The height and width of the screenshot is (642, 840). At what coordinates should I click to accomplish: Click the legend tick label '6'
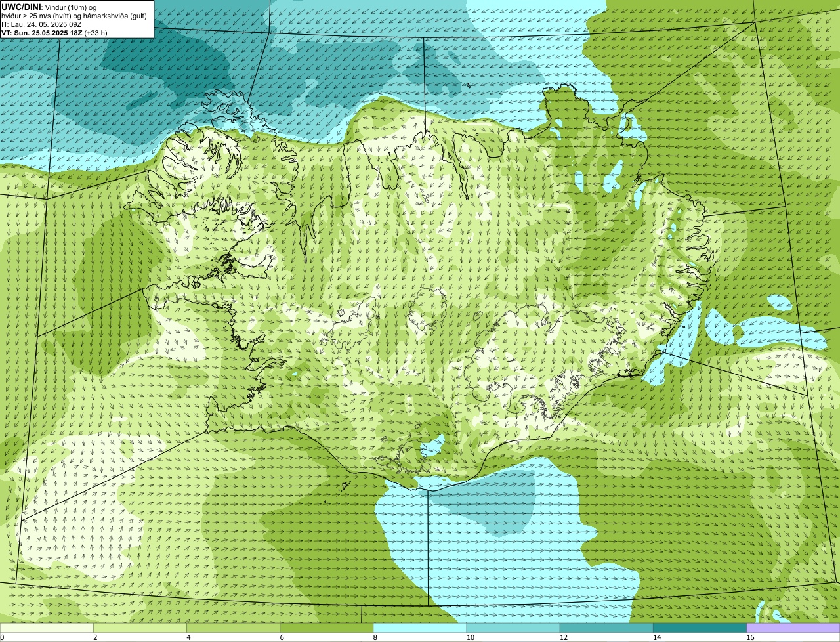tap(282, 637)
